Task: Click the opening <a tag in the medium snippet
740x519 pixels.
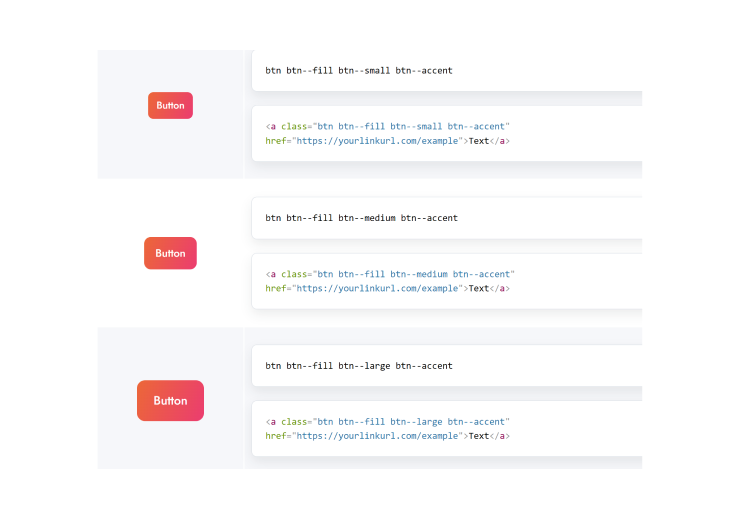Action: point(270,274)
